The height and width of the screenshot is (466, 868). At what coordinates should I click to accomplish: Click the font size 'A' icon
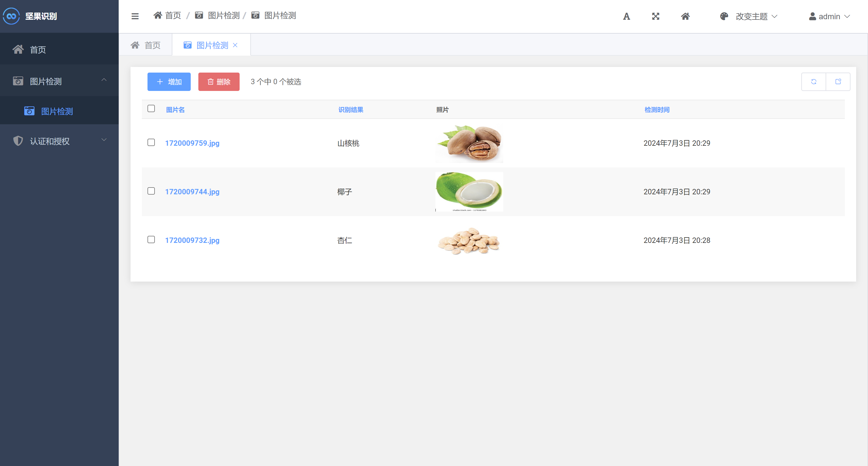pos(626,16)
